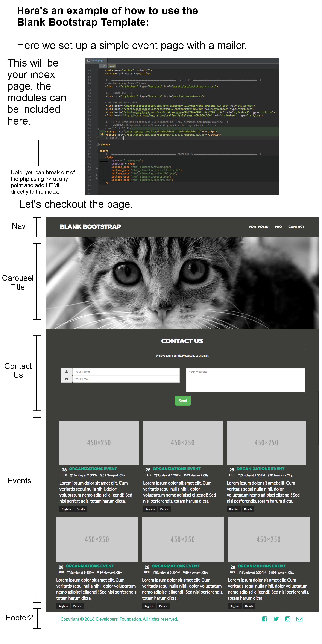Click the top-right event's map marker icon
Viewport: 322px width, 644px height.
tap(269, 475)
